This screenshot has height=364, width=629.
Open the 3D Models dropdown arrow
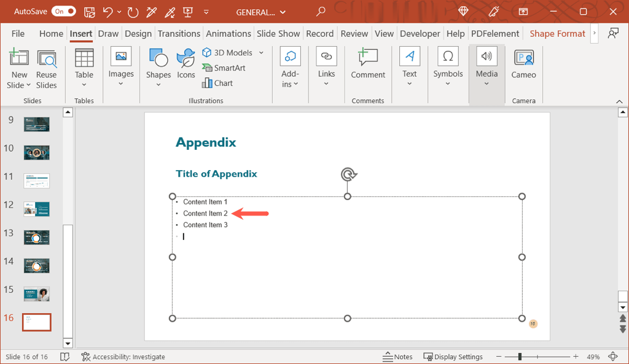[261, 53]
